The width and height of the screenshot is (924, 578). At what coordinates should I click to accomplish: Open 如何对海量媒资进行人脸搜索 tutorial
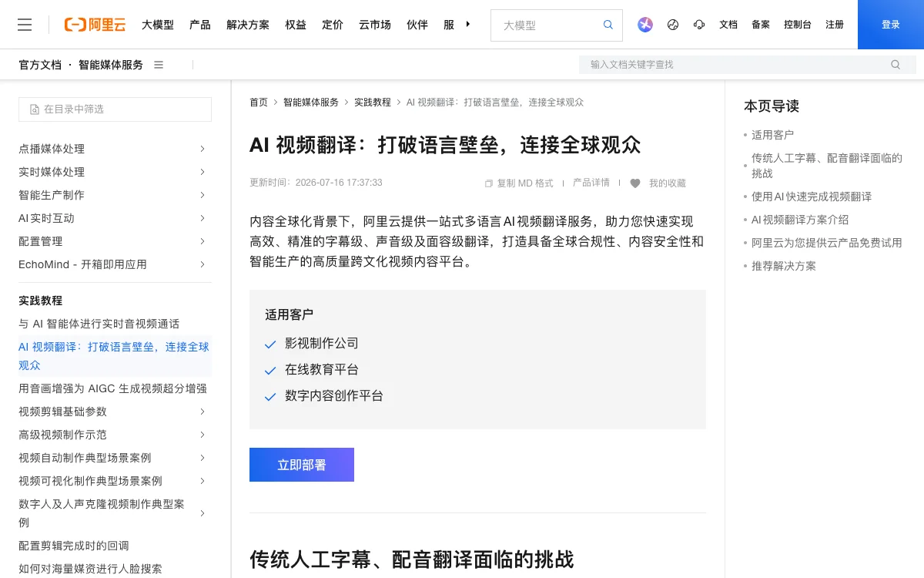90,569
